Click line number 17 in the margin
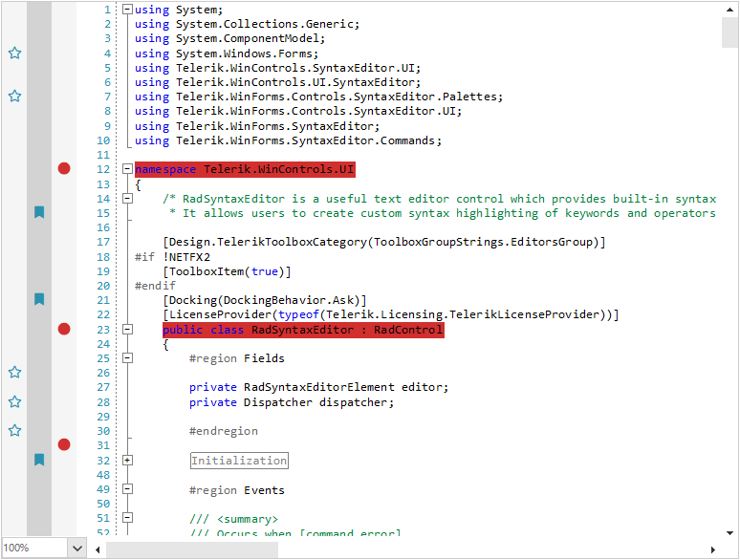This screenshot has height=560, width=740. coord(103,242)
